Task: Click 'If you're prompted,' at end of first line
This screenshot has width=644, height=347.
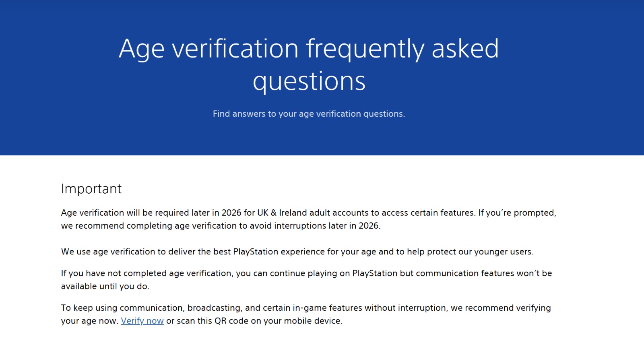Action: pos(517,213)
